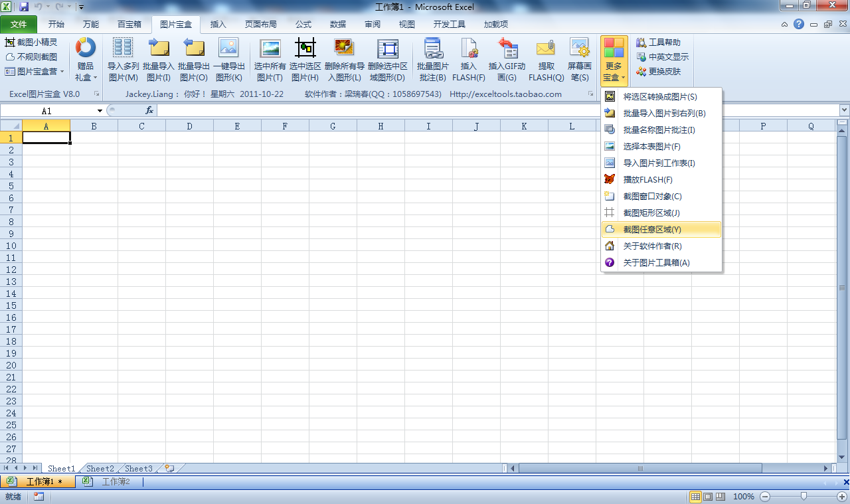Expand the formula bar
850x504 pixels.
pyautogui.click(x=844, y=110)
